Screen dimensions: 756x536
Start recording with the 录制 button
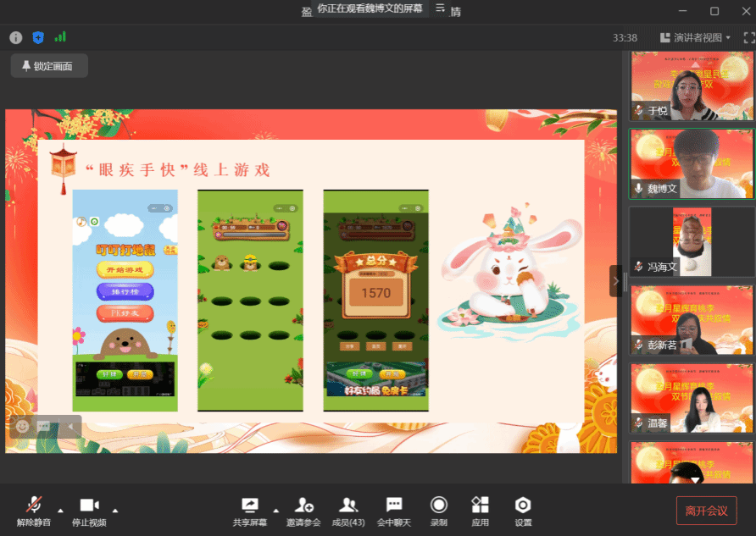point(438,511)
